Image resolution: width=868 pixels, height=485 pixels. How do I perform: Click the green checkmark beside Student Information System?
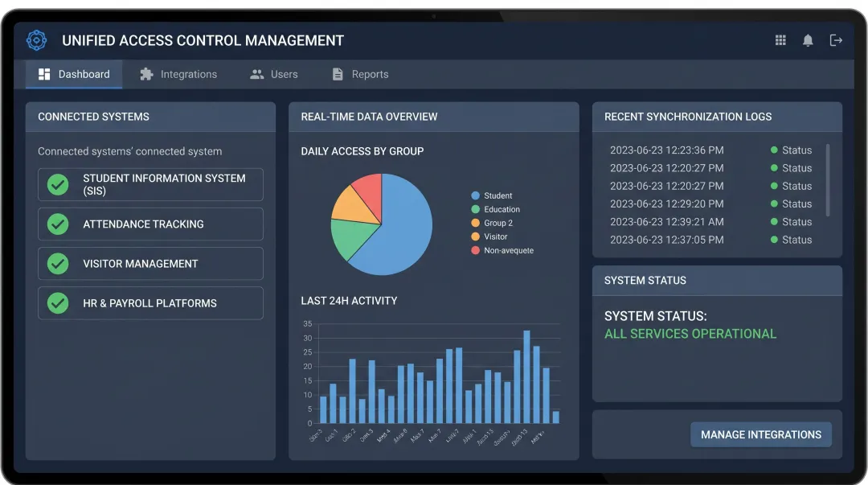coord(56,184)
